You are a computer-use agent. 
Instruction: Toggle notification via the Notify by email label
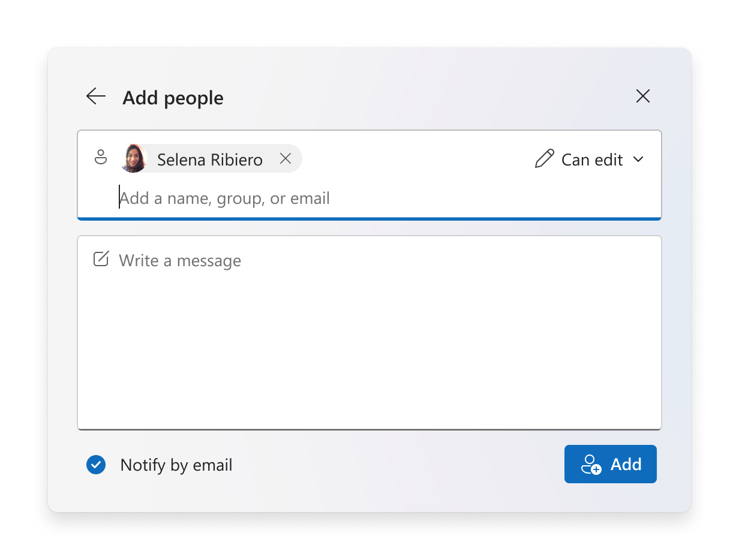pyautogui.click(x=176, y=465)
